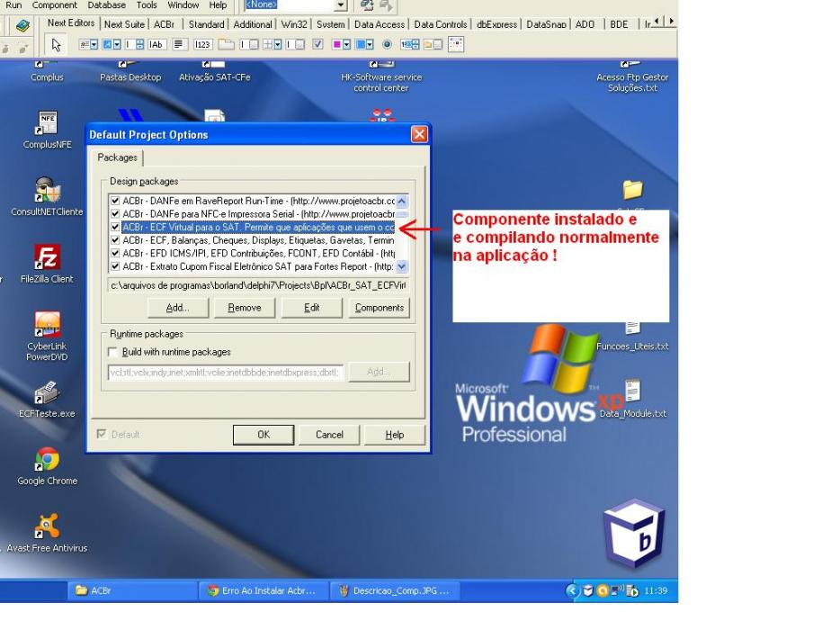Open the FileZilla Client desktop icon
840x630 pixels.
point(47,256)
